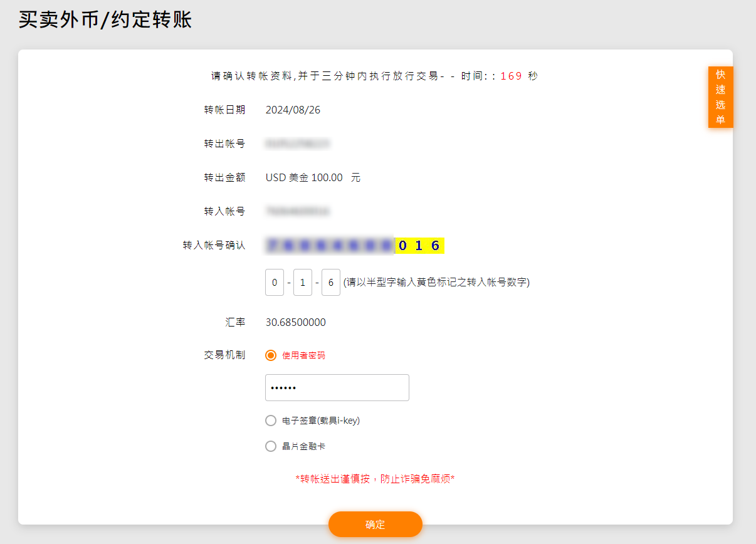The height and width of the screenshot is (544, 756).
Task: Click the blurred 转入帐号 account number
Action: click(x=298, y=212)
